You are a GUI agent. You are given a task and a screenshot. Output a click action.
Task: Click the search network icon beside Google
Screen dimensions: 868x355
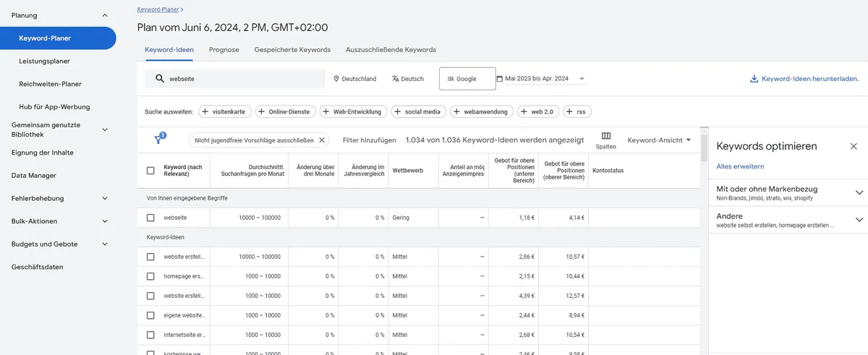(451, 79)
